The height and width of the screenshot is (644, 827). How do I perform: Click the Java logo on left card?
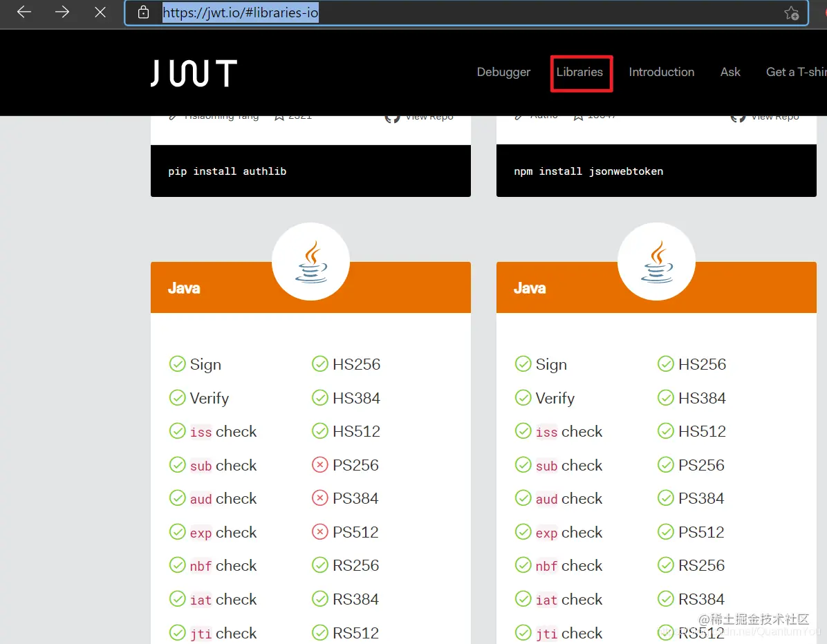(310, 261)
